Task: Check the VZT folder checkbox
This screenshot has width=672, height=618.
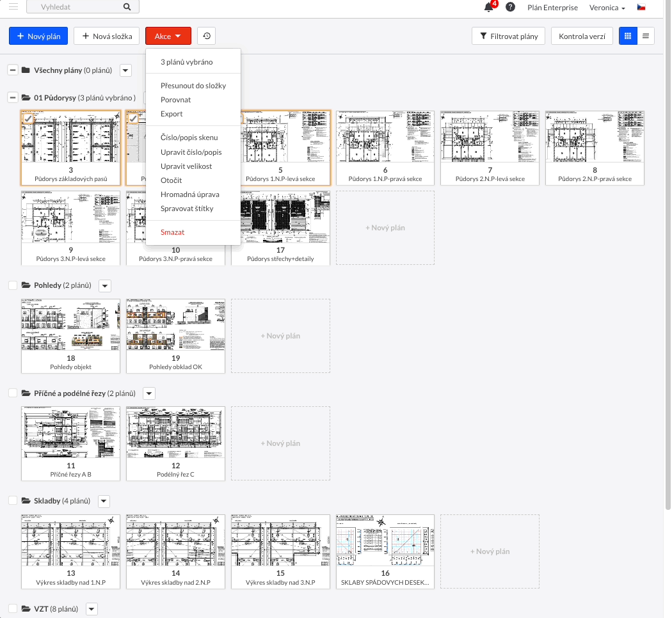Action: pos(13,608)
